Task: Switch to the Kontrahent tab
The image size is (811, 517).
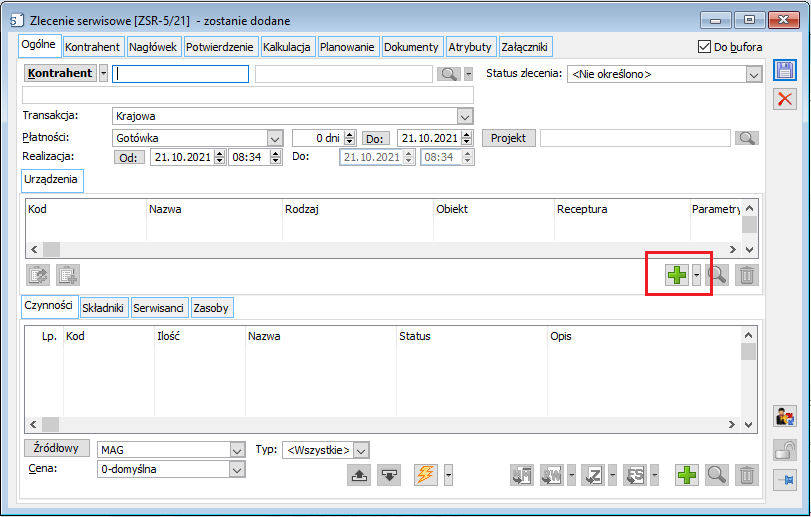Action: (x=93, y=47)
